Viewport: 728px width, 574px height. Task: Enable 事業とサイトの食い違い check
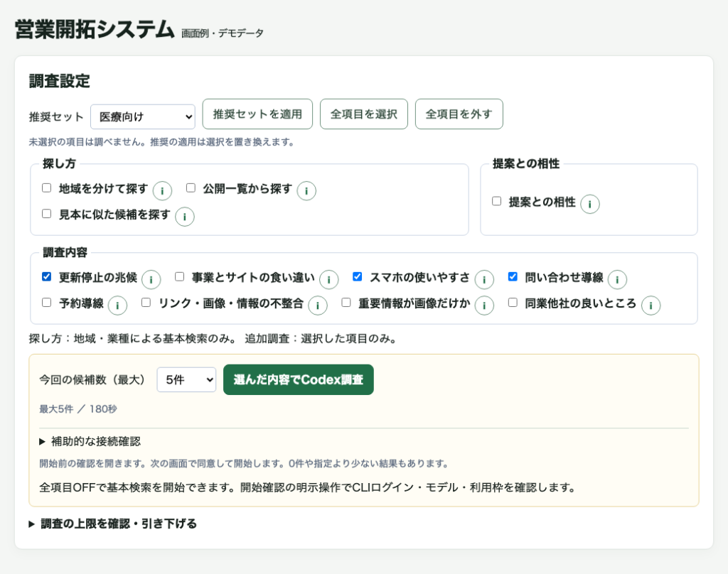pyautogui.click(x=180, y=277)
